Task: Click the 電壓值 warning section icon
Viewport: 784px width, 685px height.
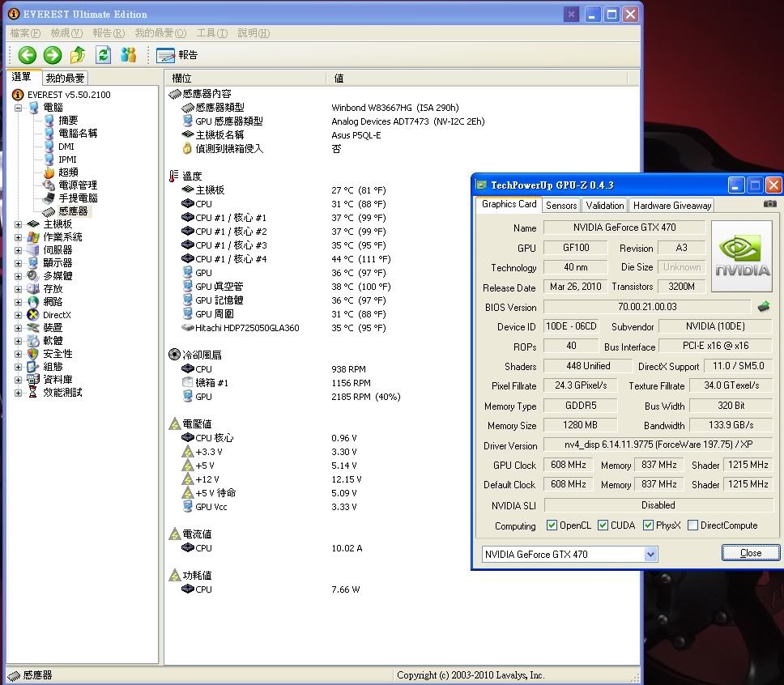Action: (174, 424)
